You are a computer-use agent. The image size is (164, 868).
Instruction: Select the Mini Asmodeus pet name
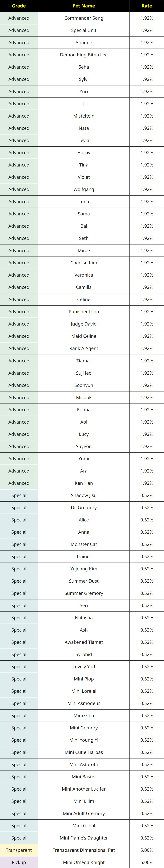84,703
